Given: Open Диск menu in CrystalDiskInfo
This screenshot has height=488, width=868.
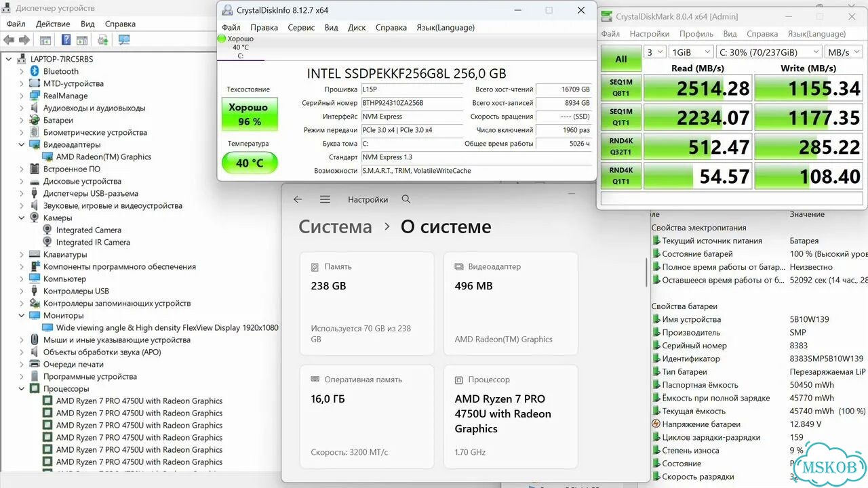Looking at the screenshot, I should [357, 28].
